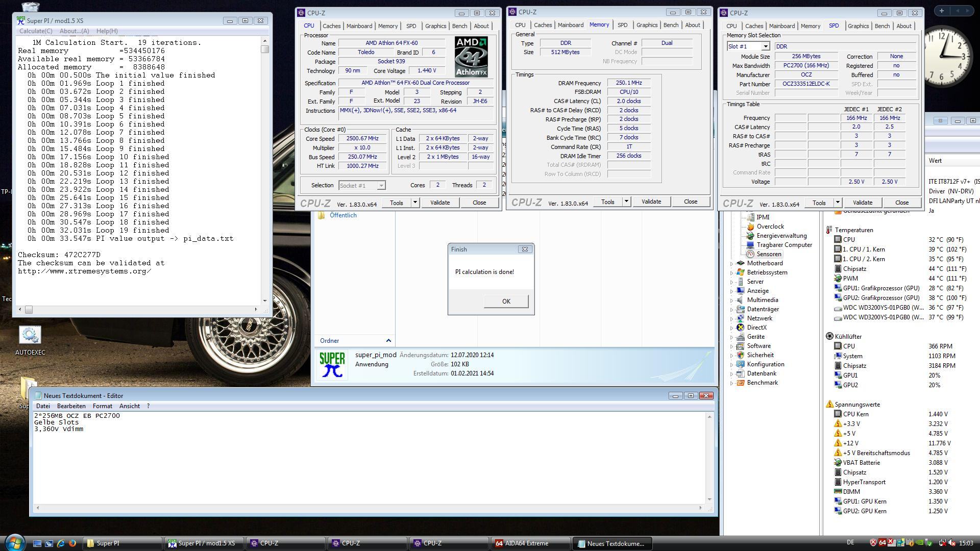This screenshot has width=980, height=551.
Task: Open Graphics tab in CPU-Z SPD window
Action: point(858,26)
